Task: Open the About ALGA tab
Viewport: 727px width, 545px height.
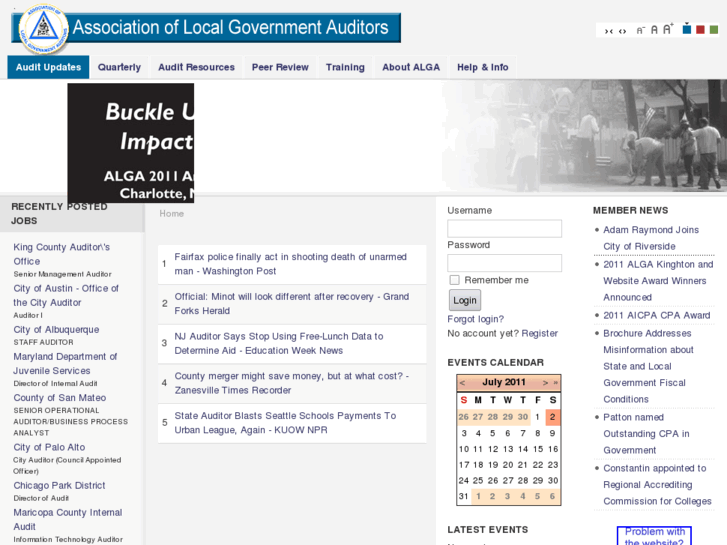Action: click(411, 67)
